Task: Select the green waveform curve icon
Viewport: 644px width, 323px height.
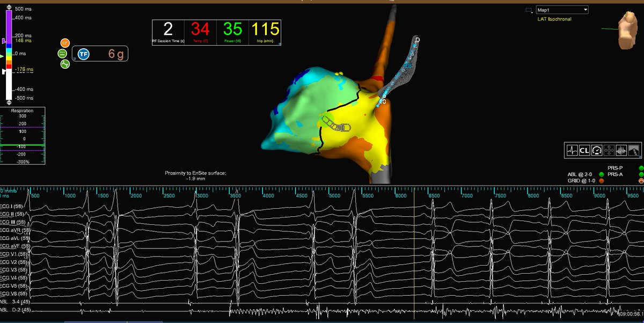Action: [x=64, y=64]
